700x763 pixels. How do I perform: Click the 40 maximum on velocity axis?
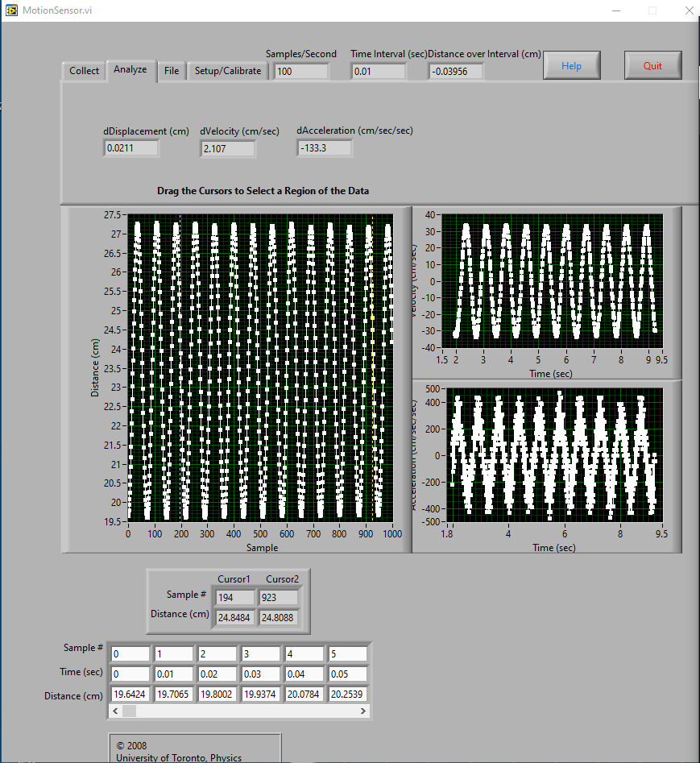pyautogui.click(x=429, y=215)
